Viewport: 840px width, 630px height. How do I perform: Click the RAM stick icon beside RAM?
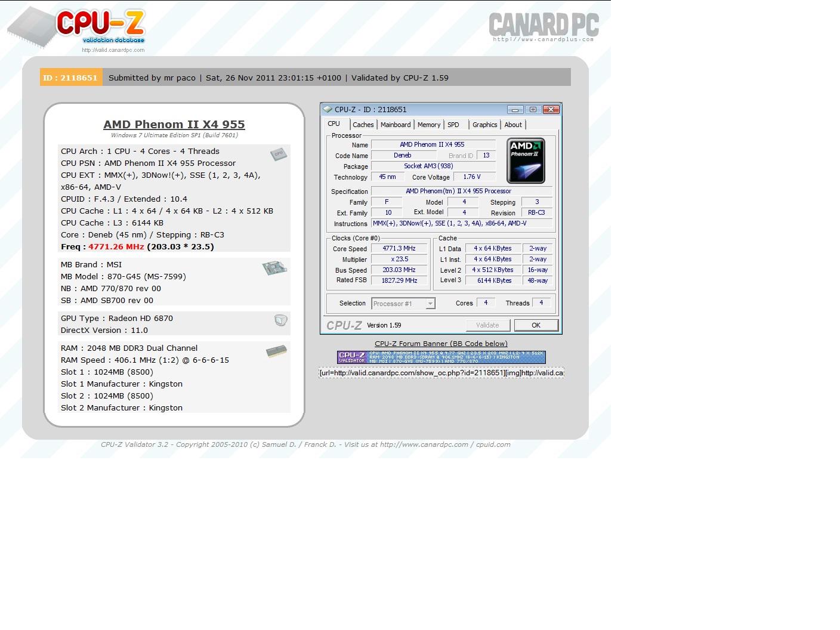click(276, 351)
